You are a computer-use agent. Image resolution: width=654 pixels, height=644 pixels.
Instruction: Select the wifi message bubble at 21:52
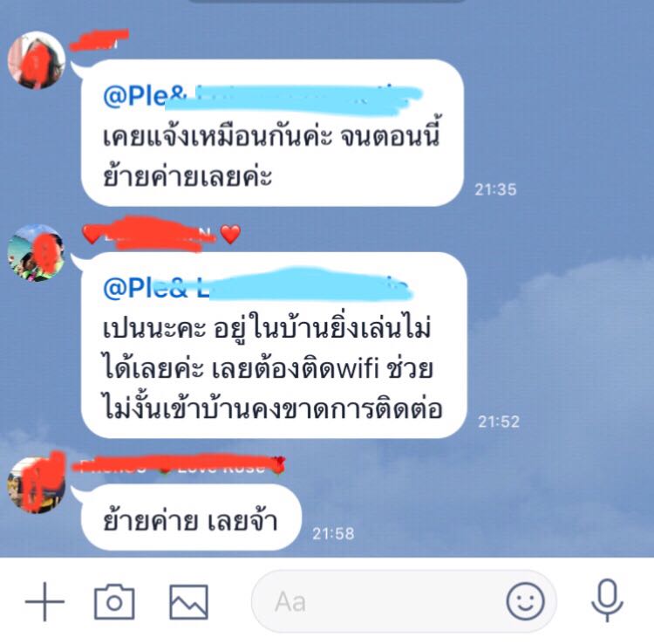(x=274, y=345)
